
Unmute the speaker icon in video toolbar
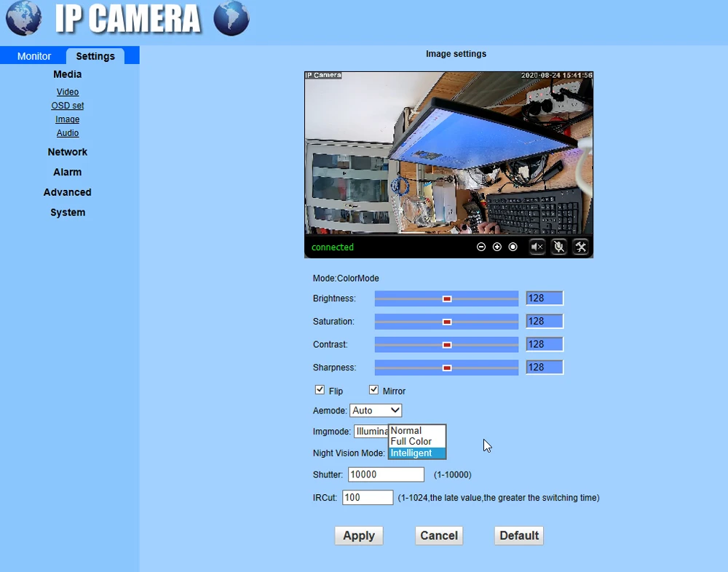click(537, 247)
